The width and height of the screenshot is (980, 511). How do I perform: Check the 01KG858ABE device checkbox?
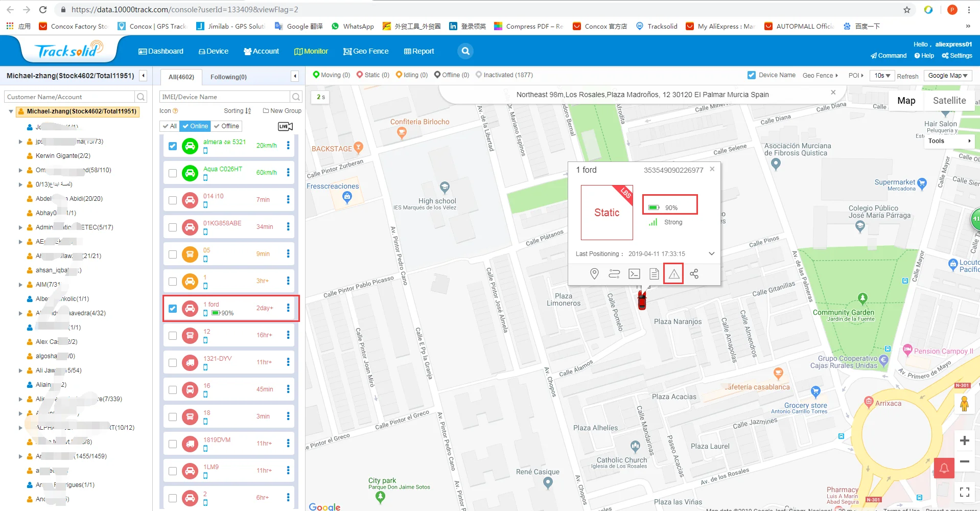click(x=173, y=227)
